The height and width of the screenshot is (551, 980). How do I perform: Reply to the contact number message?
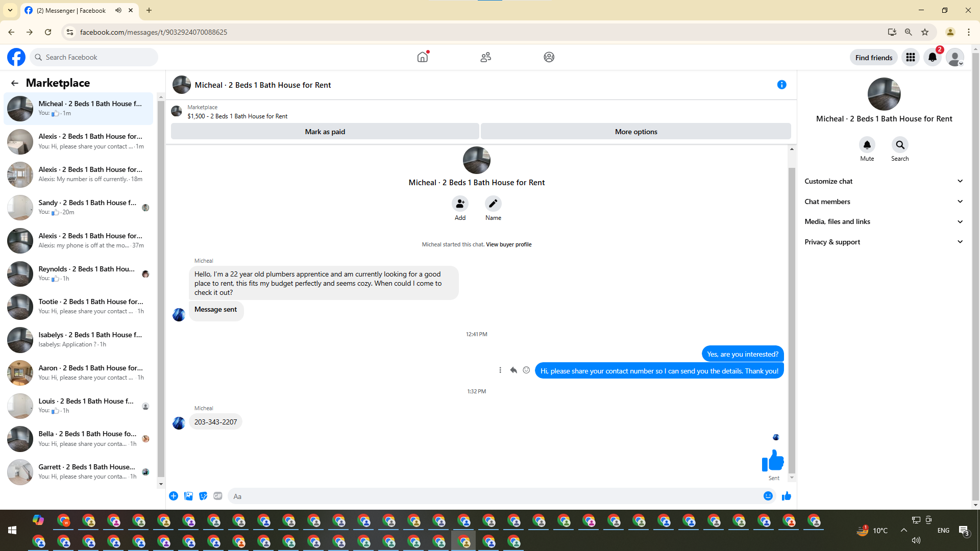[x=513, y=370]
